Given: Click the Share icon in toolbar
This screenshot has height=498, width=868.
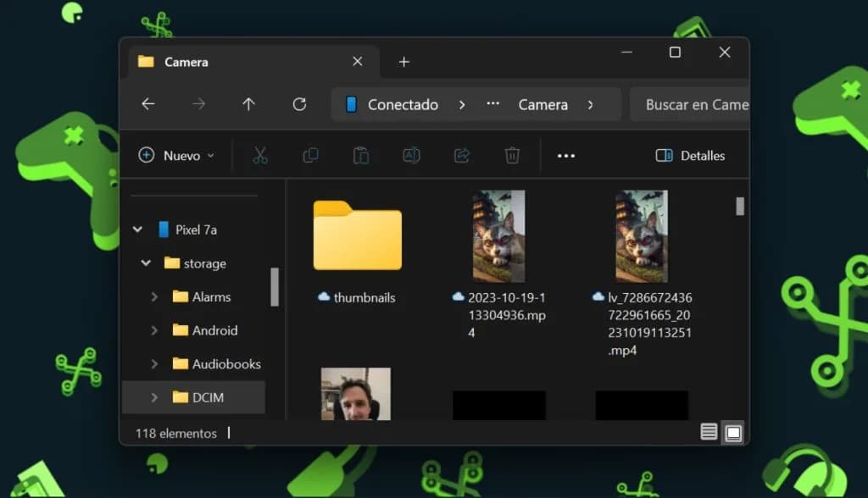Looking at the screenshot, I should coord(462,156).
